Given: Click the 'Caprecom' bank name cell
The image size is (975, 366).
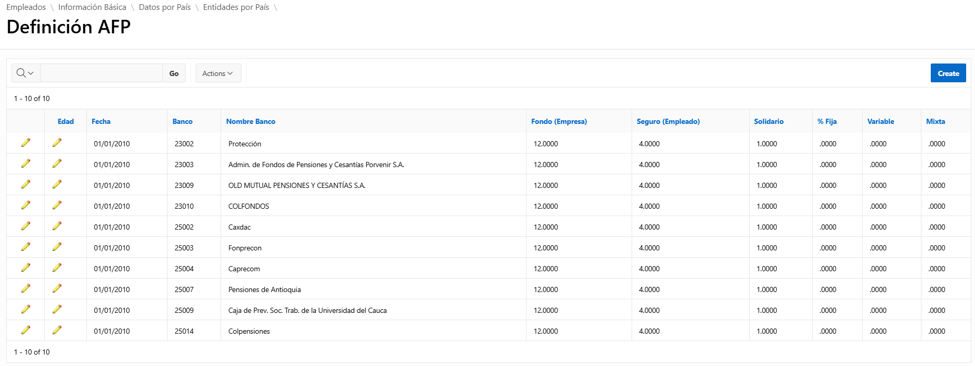Looking at the screenshot, I should 244,268.
